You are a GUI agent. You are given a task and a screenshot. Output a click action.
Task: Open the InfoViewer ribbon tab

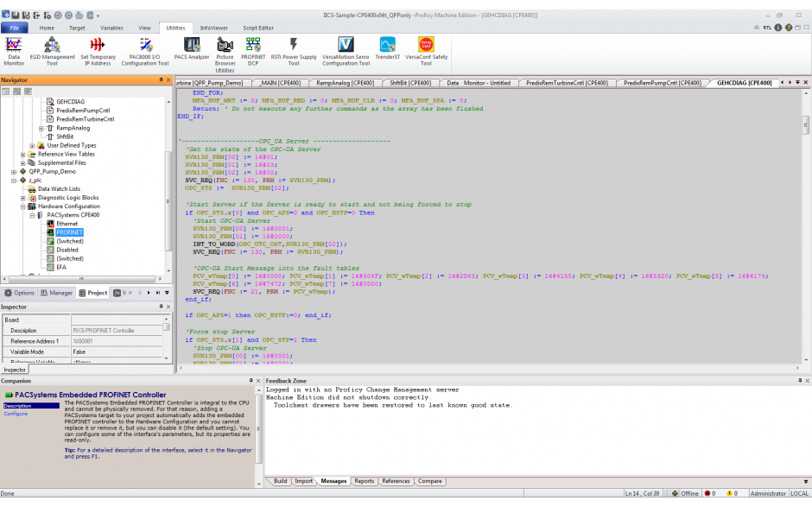click(214, 28)
